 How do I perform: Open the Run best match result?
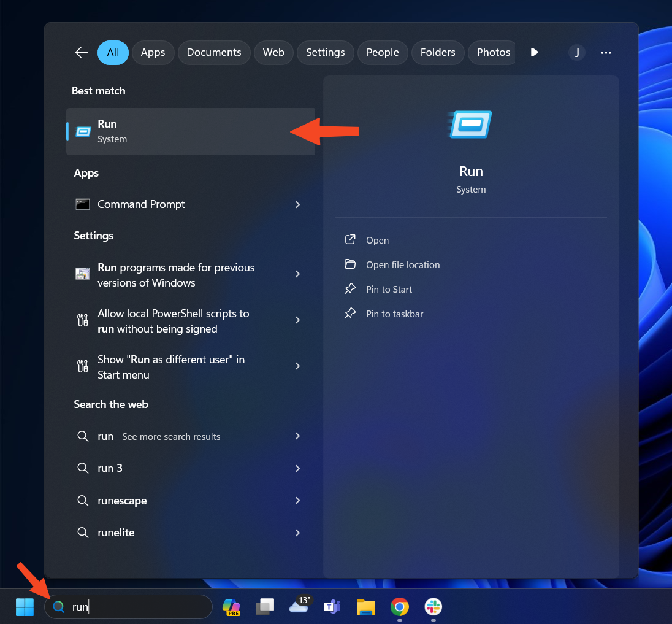pyautogui.click(x=191, y=131)
